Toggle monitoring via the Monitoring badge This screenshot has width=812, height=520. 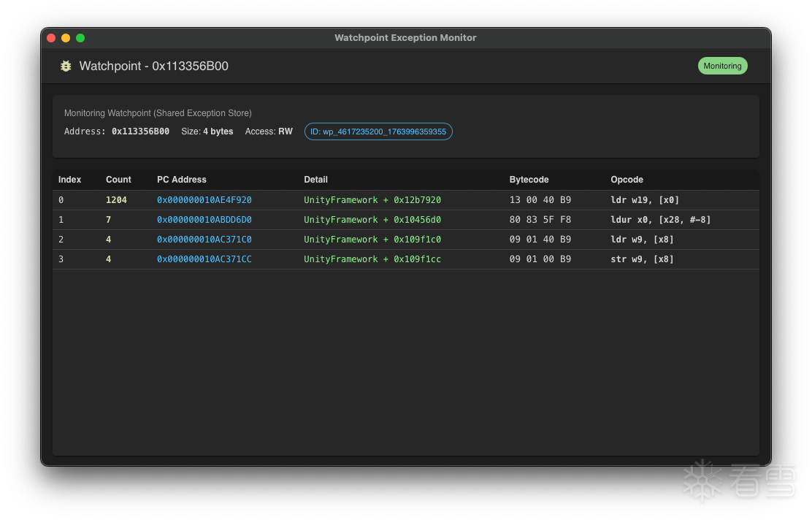point(722,66)
